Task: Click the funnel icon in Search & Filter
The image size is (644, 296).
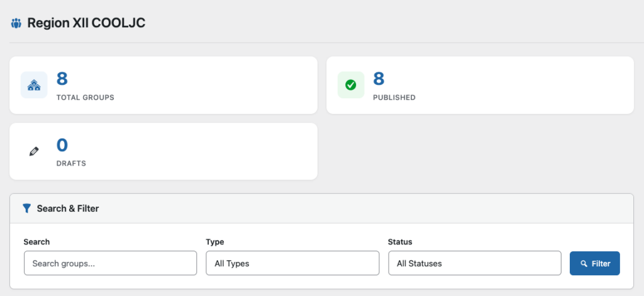Action: pos(26,208)
